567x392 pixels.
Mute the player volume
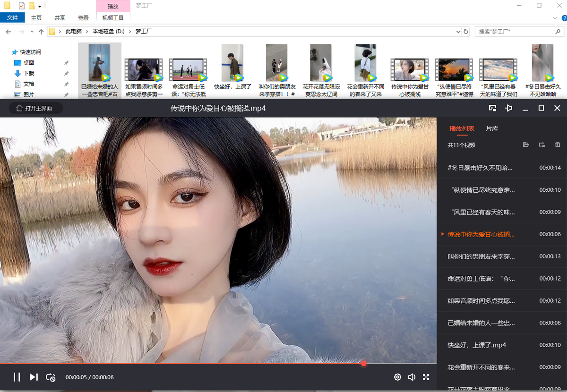click(412, 377)
